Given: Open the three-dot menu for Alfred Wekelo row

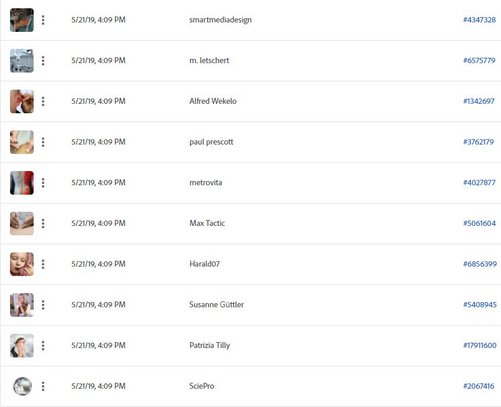Looking at the screenshot, I should (x=43, y=101).
